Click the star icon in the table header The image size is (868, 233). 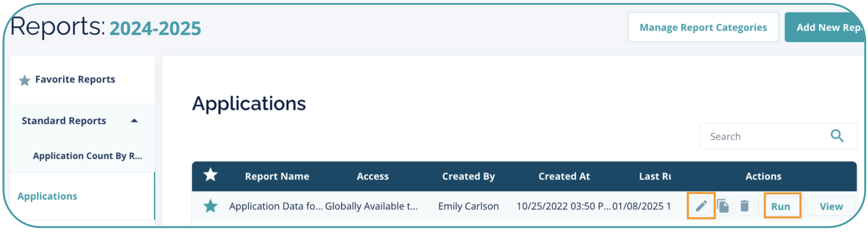[211, 175]
